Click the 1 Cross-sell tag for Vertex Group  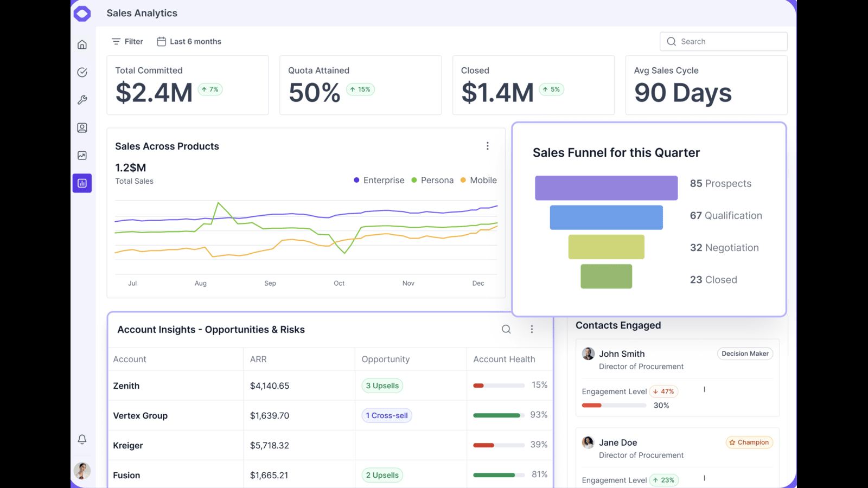coord(387,415)
